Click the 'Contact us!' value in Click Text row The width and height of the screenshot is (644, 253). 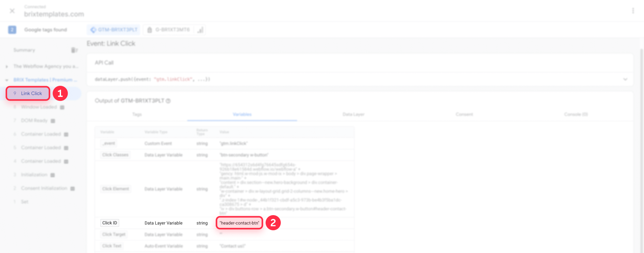coord(232,246)
